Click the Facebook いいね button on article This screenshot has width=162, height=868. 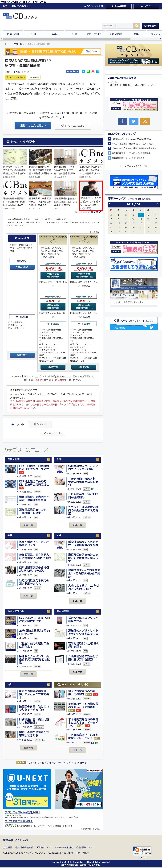pyautogui.click(x=73, y=71)
